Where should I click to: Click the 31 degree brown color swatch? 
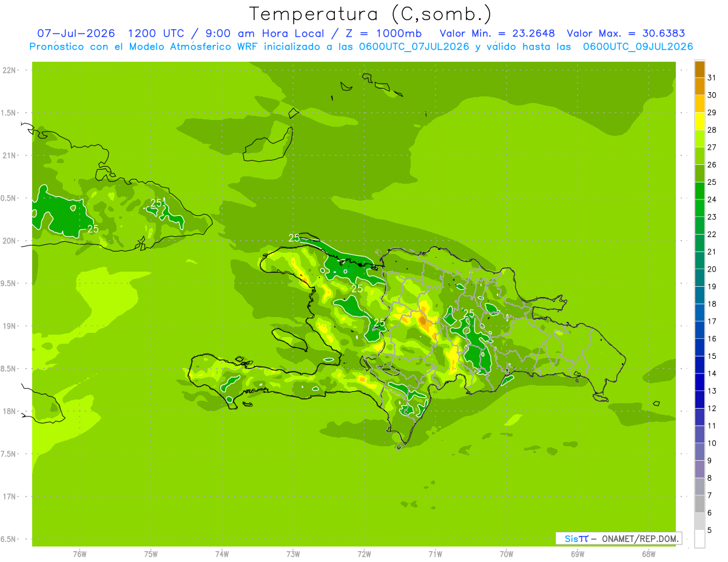[x=699, y=69]
